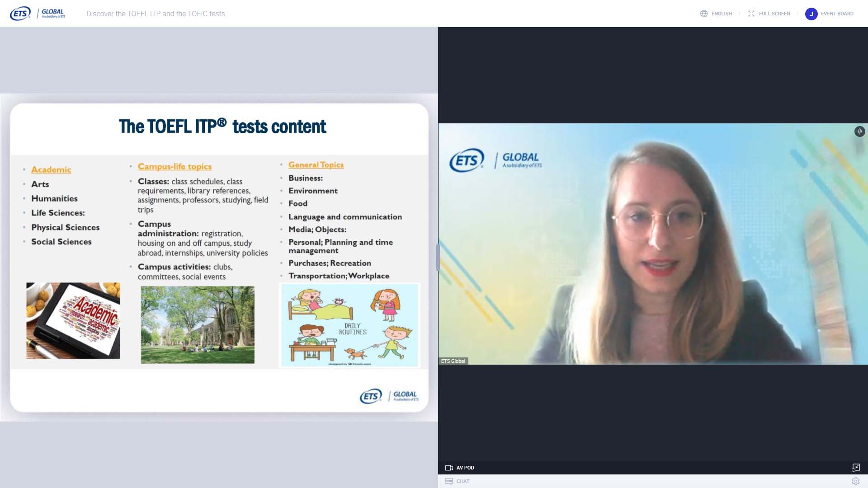Open the J user avatar
868x488 pixels.
(x=811, y=14)
